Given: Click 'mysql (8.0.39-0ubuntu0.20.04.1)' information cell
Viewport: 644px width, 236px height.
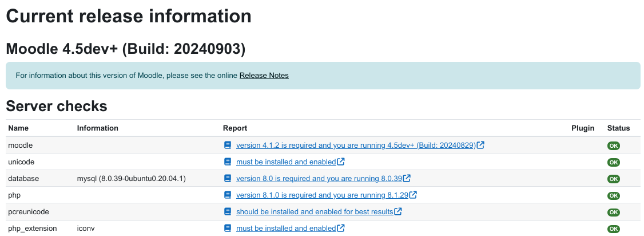Looking at the screenshot, I should coord(132,179).
